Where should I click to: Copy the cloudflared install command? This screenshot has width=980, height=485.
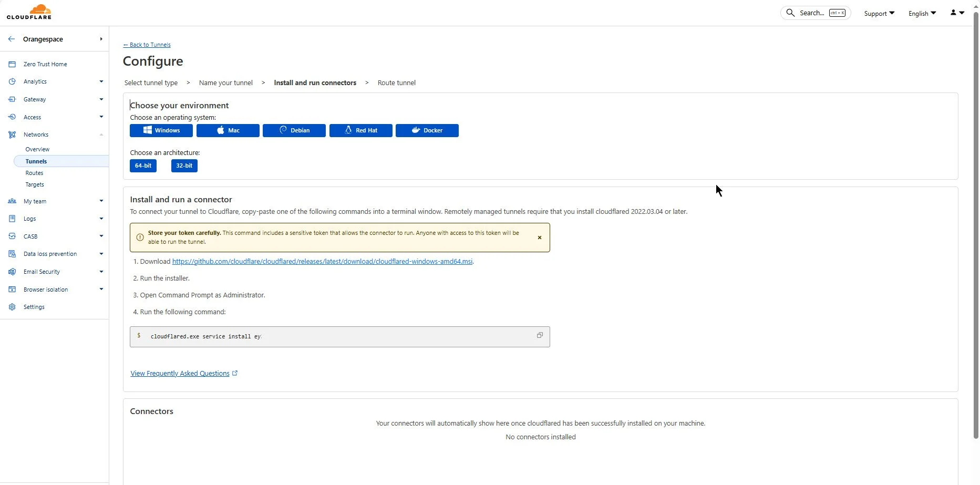(540, 335)
